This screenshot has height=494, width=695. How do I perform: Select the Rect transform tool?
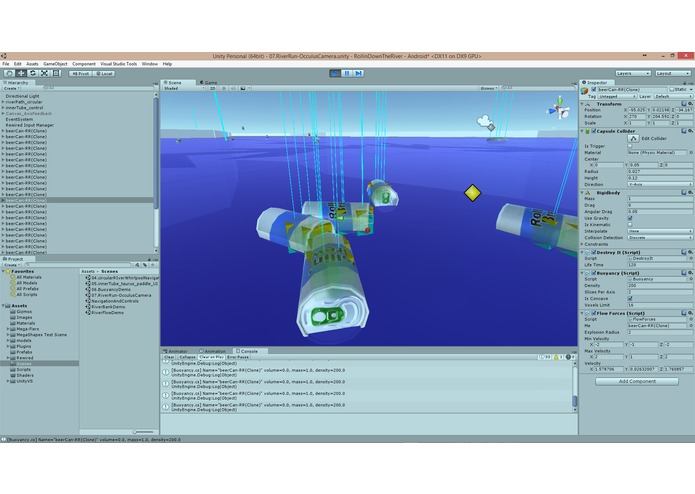click(x=56, y=73)
